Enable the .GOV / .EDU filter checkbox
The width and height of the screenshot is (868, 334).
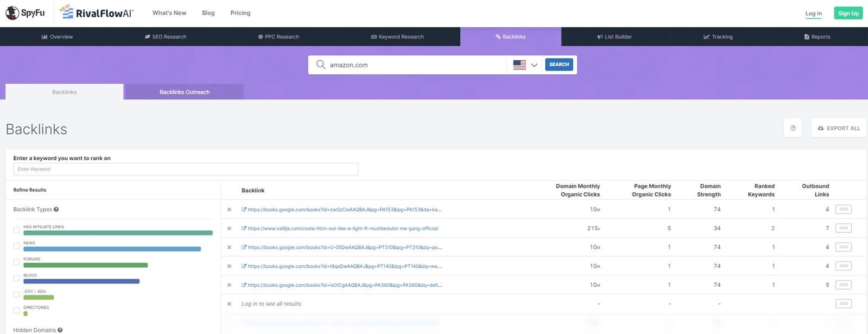click(16, 294)
